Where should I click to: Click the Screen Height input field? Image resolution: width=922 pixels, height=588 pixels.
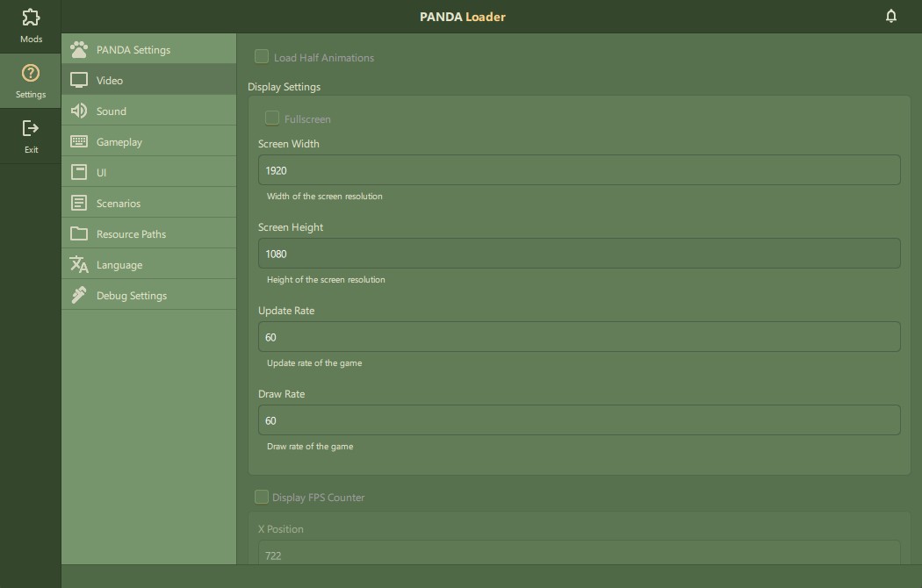point(579,254)
